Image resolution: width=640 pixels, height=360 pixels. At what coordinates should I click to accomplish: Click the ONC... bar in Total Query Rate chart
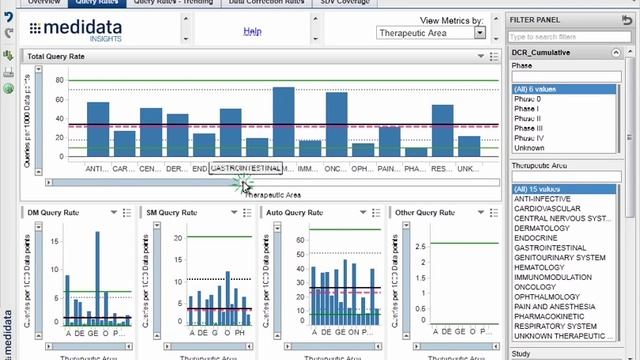coord(337,124)
